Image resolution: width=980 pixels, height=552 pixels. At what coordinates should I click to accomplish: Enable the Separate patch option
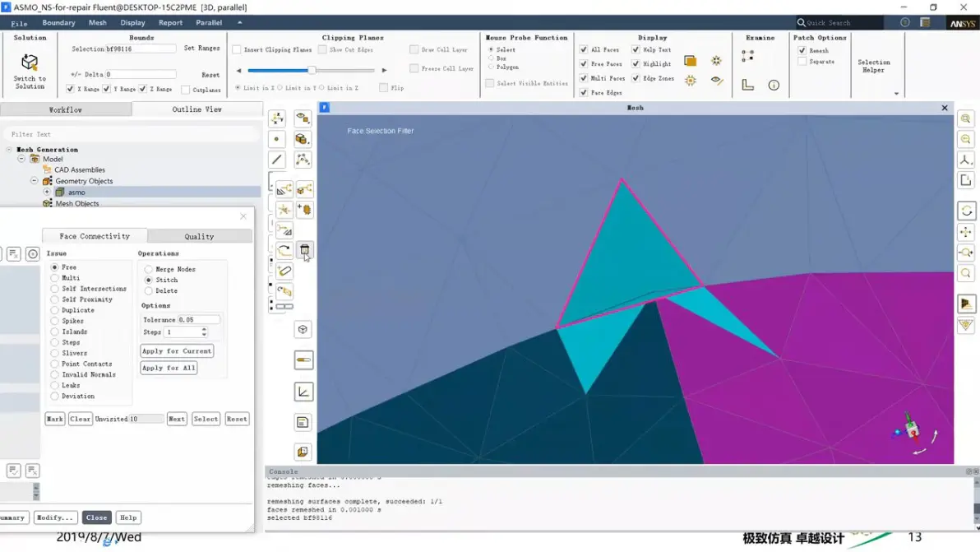(x=802, y=61)
